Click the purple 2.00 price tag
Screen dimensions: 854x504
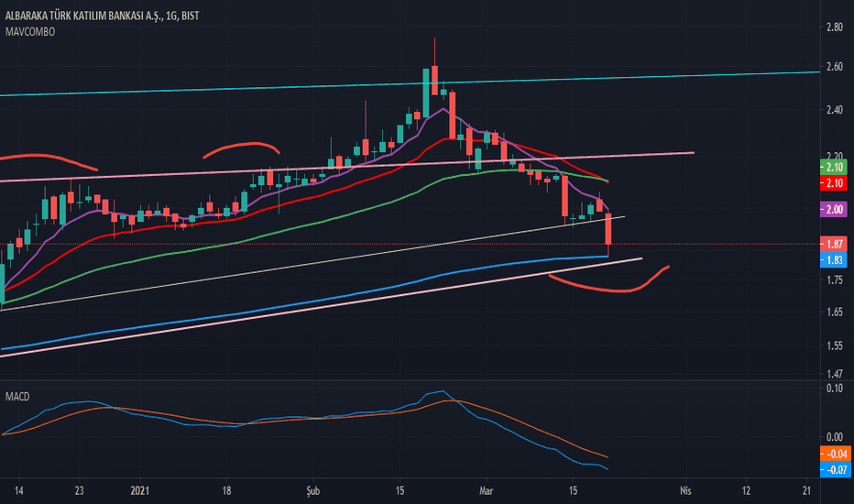pyautogui.click(x=833, y=209)
